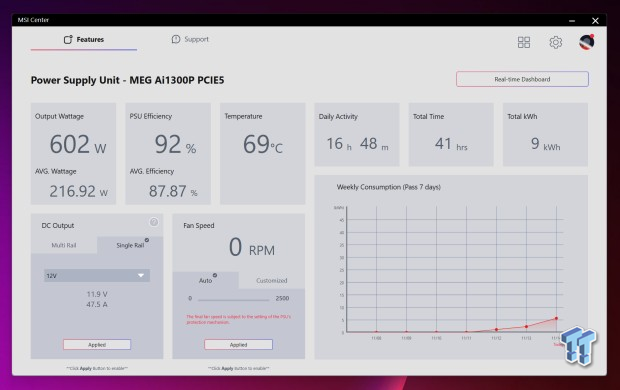Open the Real-time Dashboard

click(522, 79)
